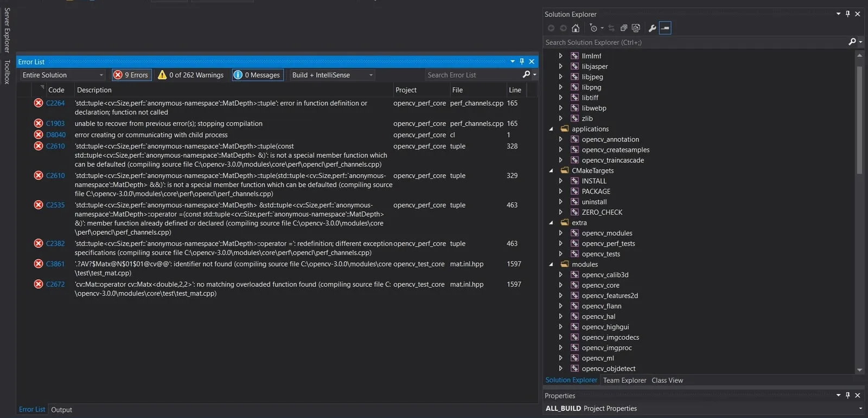Open the C2535 error code link
The image size is (868, 418).
tap(55, 205)
